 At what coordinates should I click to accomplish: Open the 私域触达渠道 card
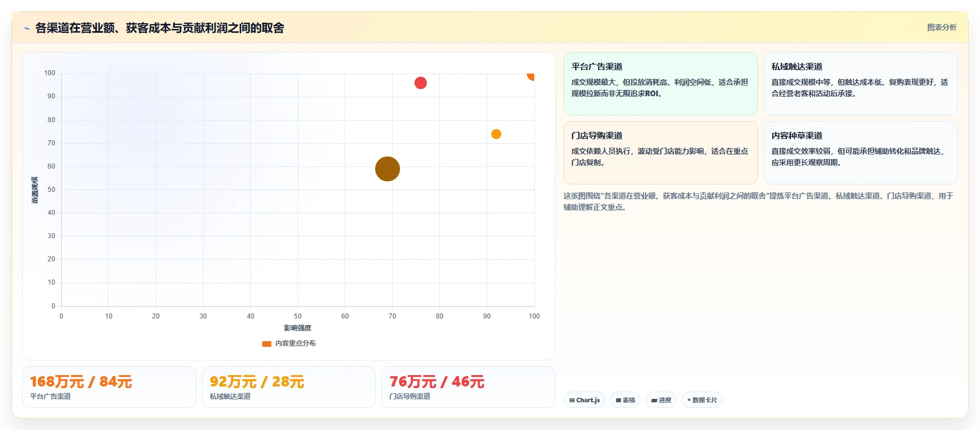[x=861, y=84]
